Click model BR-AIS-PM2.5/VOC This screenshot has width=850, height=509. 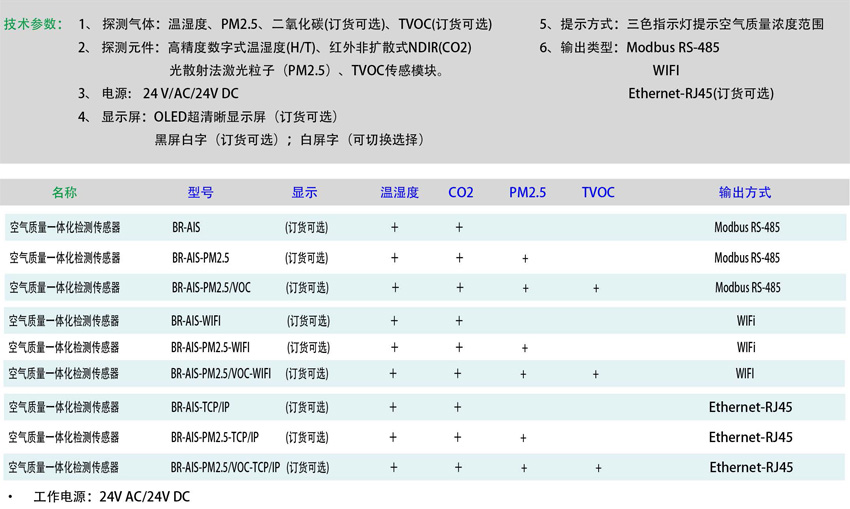(211, 288)
